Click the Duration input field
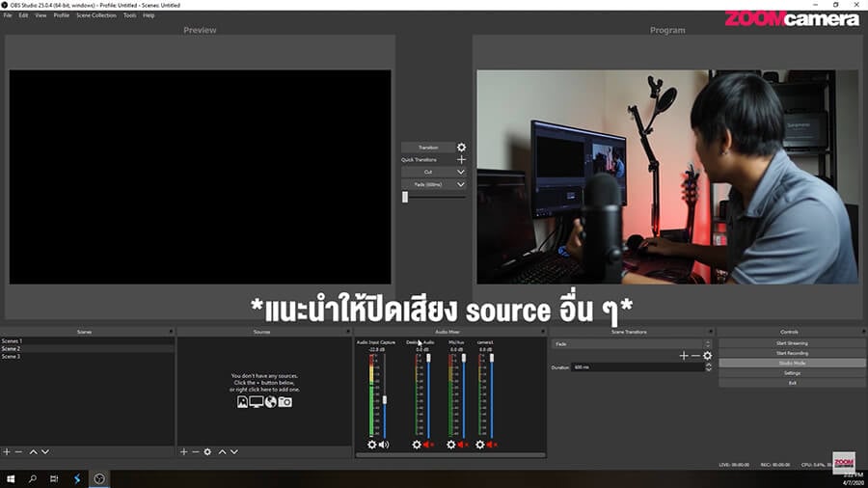 [637, 367]
